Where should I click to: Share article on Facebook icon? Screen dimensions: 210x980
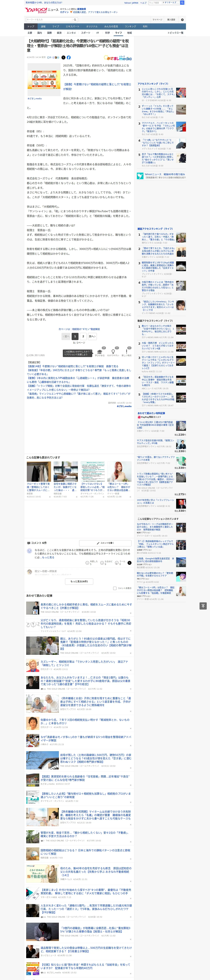coord(69,57)
